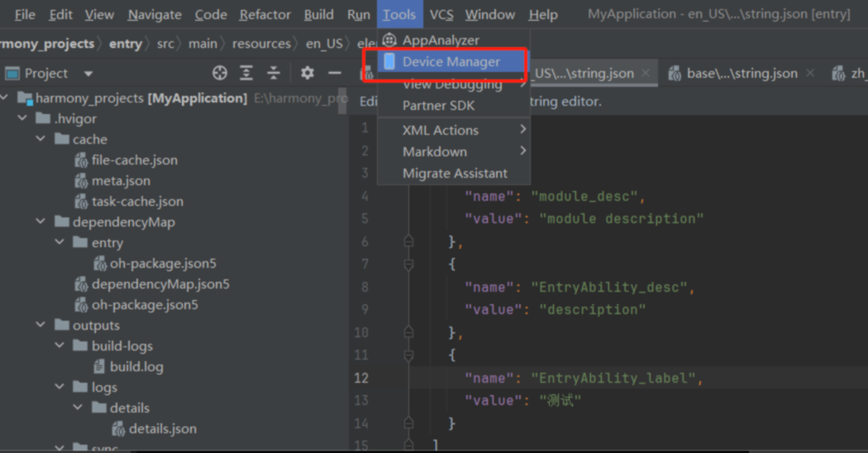Open the Refactor menu
The height and width of the screenshot is (453, 868).
[x=265, y=14]
